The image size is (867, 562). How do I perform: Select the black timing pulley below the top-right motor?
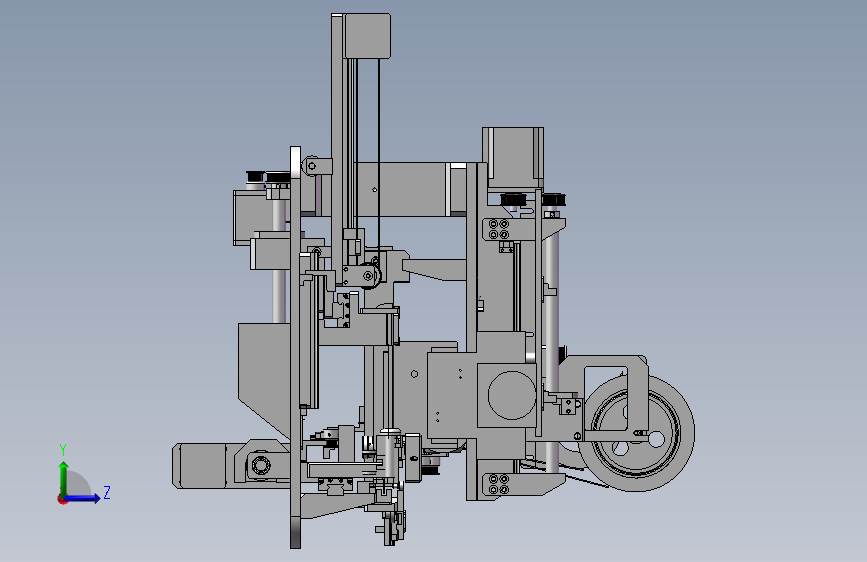point(513,199)
